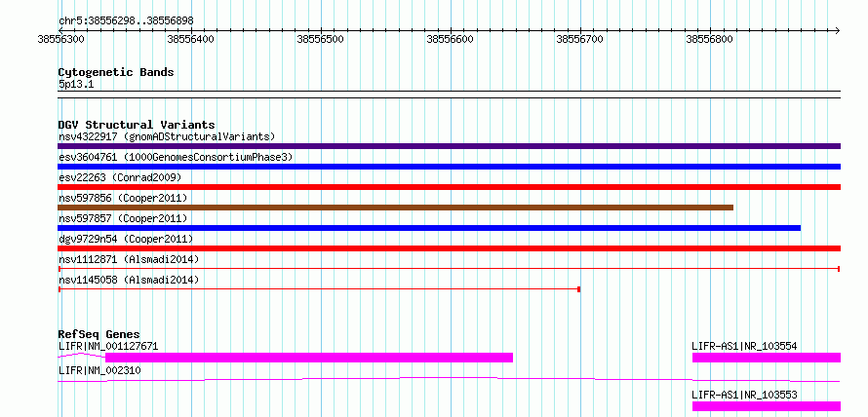
Task: Select the LIFR-AS1 NR_103554 magenta block
Action: 767,358
